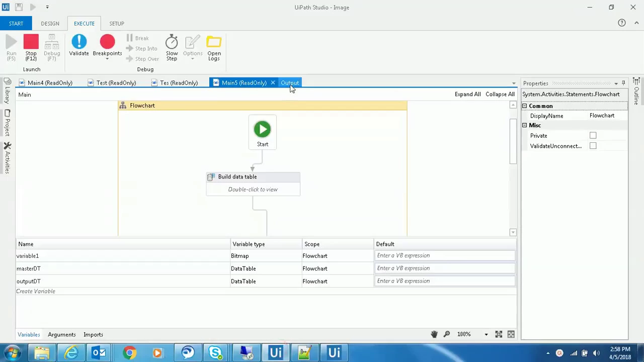Open Skype from the taskbar

tap(216, 352)
